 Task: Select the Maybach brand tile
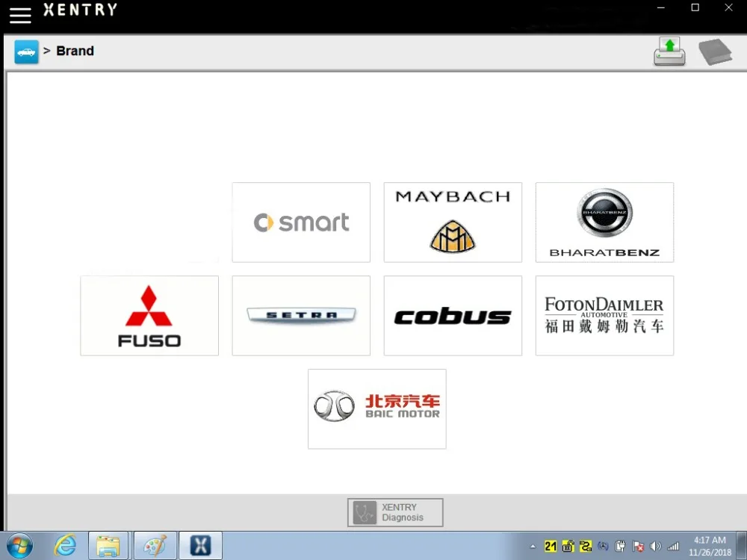[x=453, y=223]
